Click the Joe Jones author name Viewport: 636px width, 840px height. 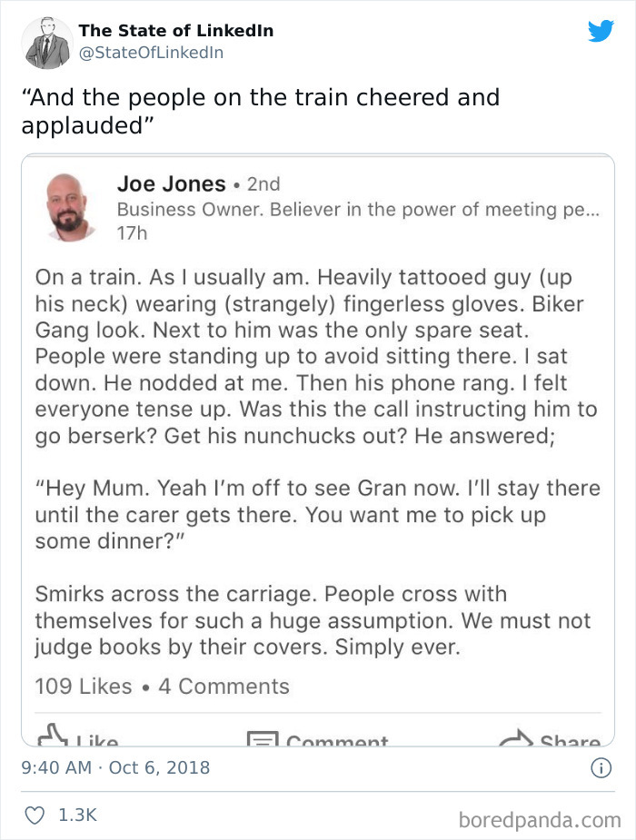tap(171, 183)
